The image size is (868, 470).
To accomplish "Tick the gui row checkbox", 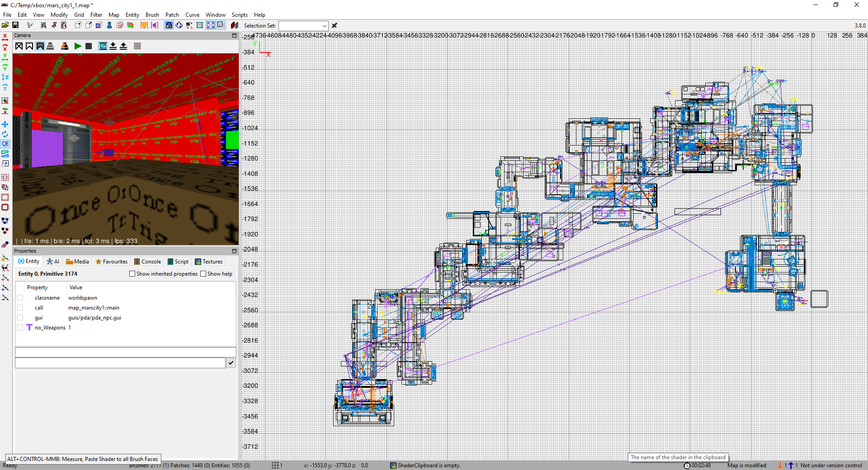I will (20, 318).
